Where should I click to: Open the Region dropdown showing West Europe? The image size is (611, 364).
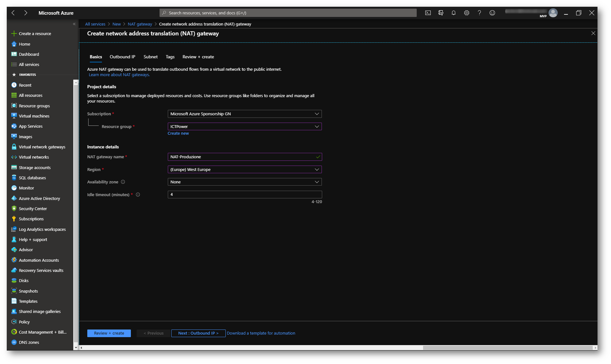pos(245,169)
